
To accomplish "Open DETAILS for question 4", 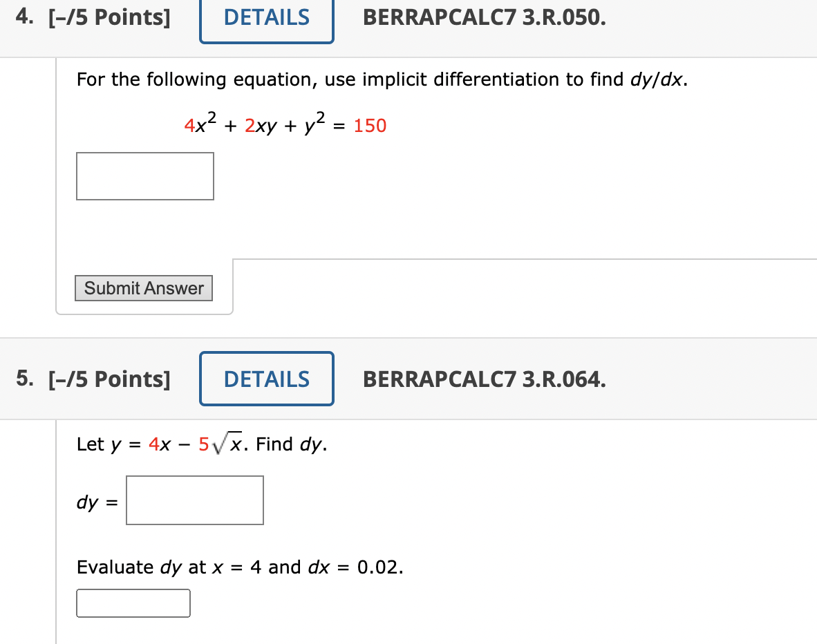I will 266,19.
